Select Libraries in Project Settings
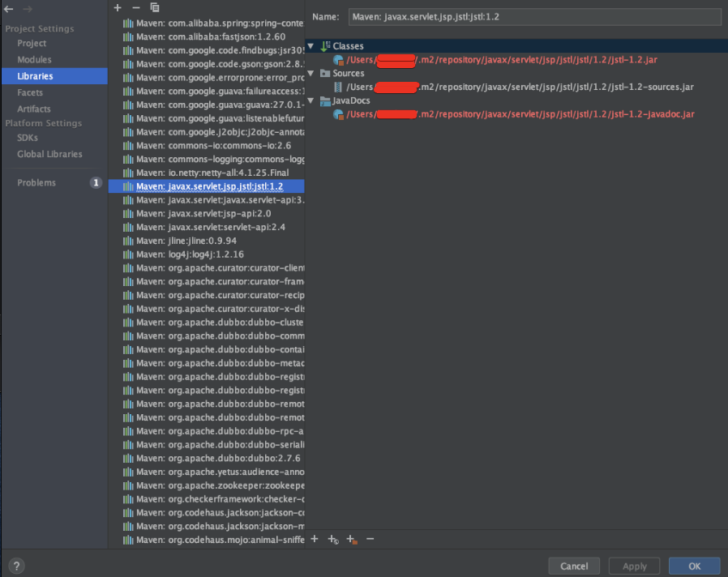This screenshot has width=728, height=577. pos(55,76)
